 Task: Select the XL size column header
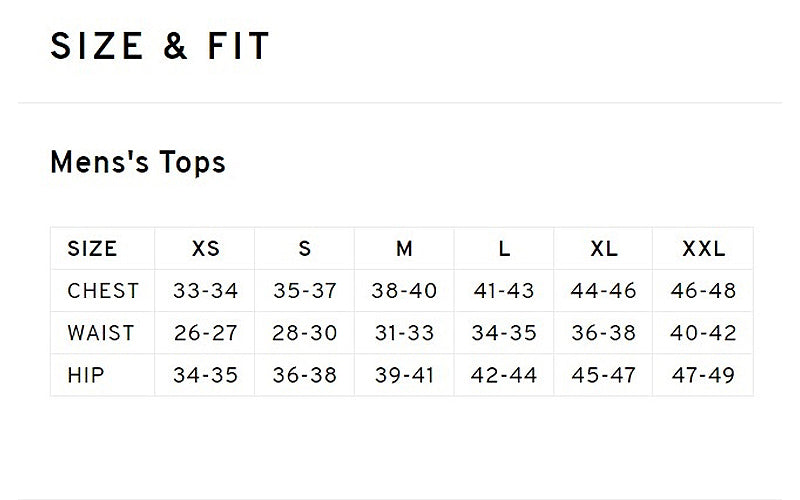[x=603, y=249]
